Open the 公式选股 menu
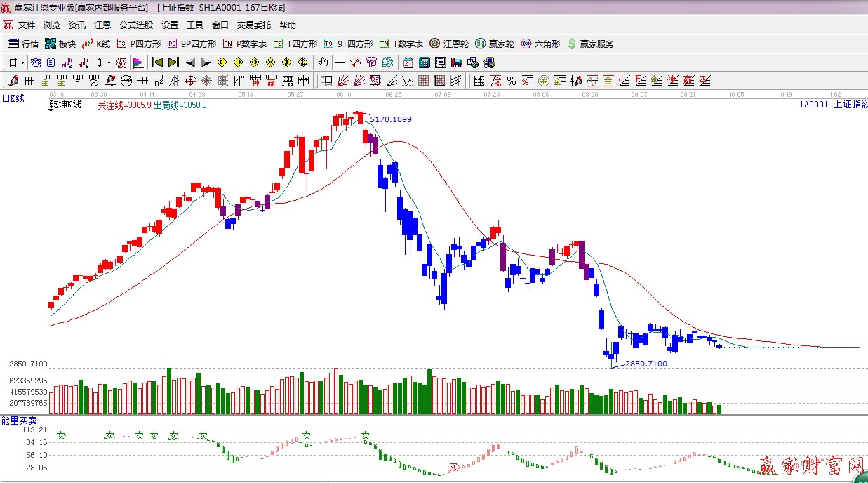 point(135,25)
